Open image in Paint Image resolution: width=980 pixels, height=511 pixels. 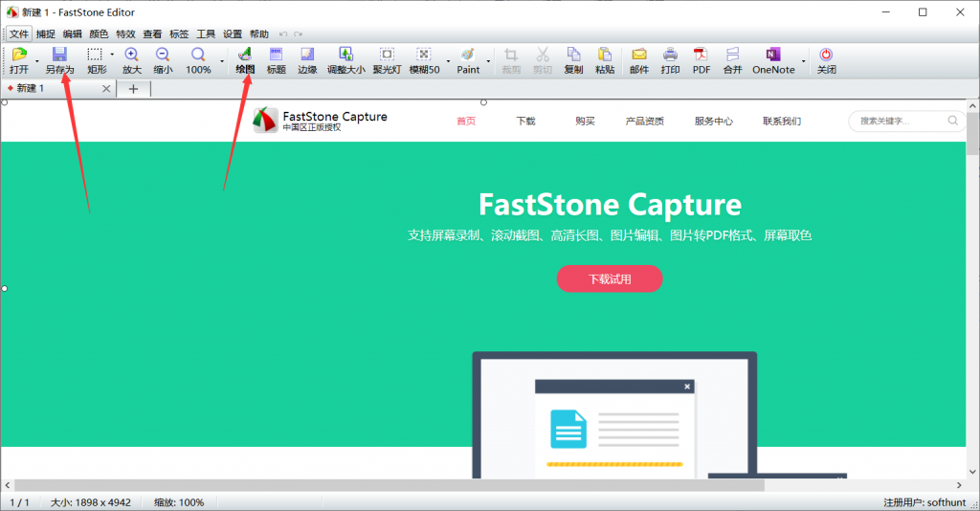[467, 60]
